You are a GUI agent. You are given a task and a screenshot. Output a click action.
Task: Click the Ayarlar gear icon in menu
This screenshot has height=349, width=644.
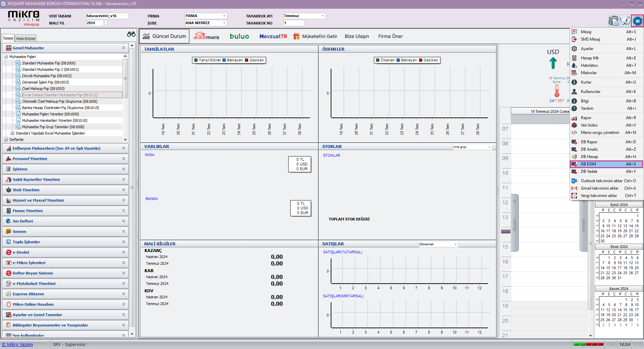574,49
